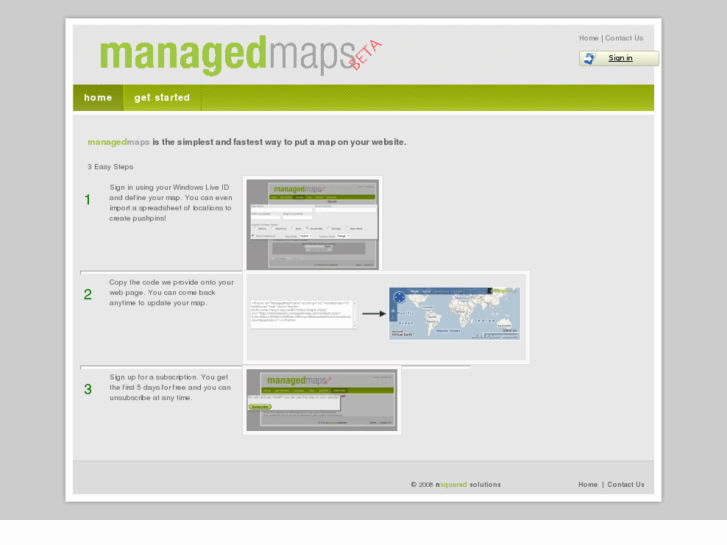
Task: Click the footer Home link
Action: [587, 484]
